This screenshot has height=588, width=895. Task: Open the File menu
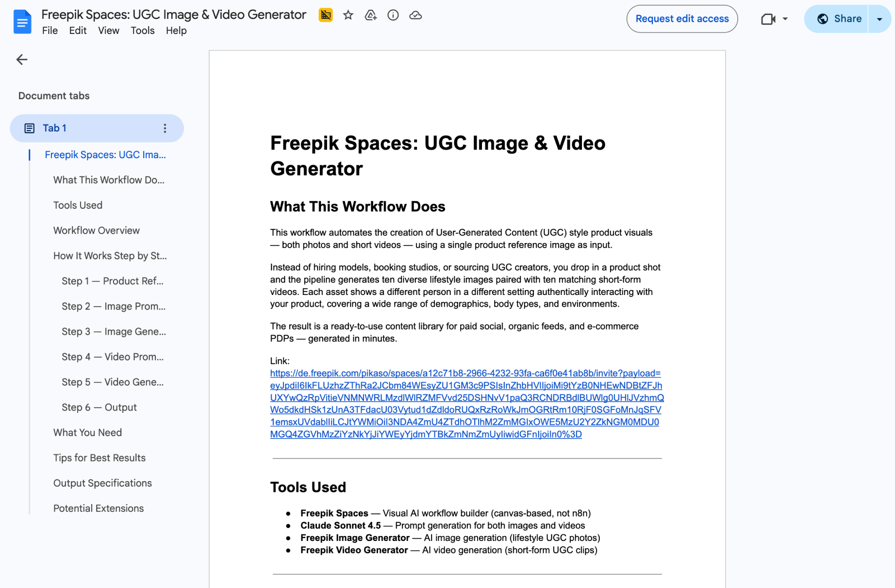[x=50, y=31]
